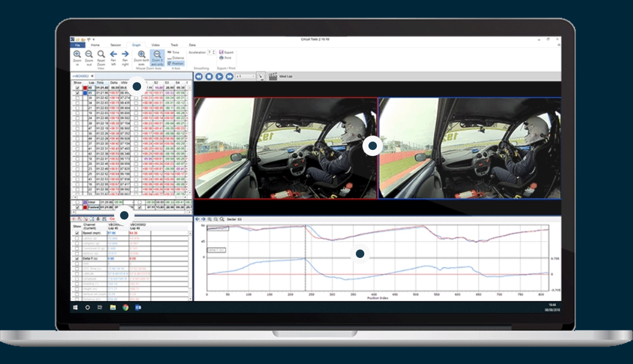This screenshot has height=364, width=633.
Task: Pan the graph right with the arrow
Action: coord(125,54)
